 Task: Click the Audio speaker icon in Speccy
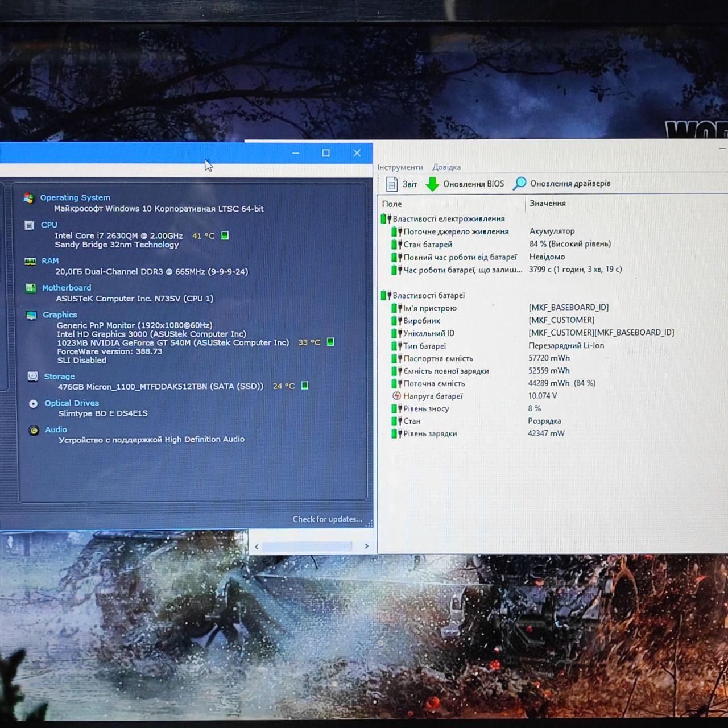point(34,430)
